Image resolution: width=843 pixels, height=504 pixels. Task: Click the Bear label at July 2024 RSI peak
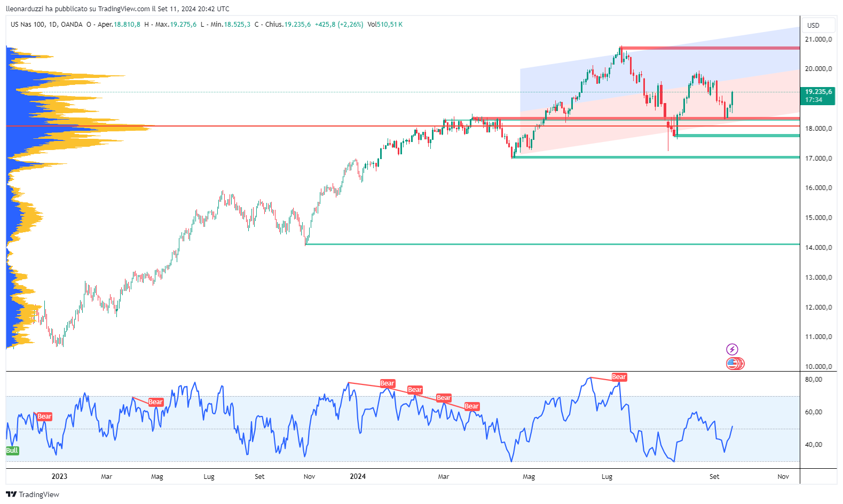619,377
